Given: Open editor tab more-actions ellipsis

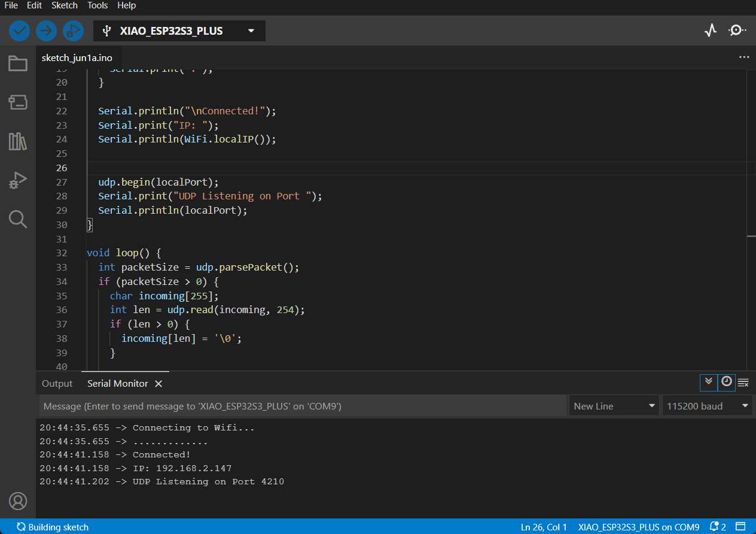Looking at the screenshot, I should (x=744, y=57).
